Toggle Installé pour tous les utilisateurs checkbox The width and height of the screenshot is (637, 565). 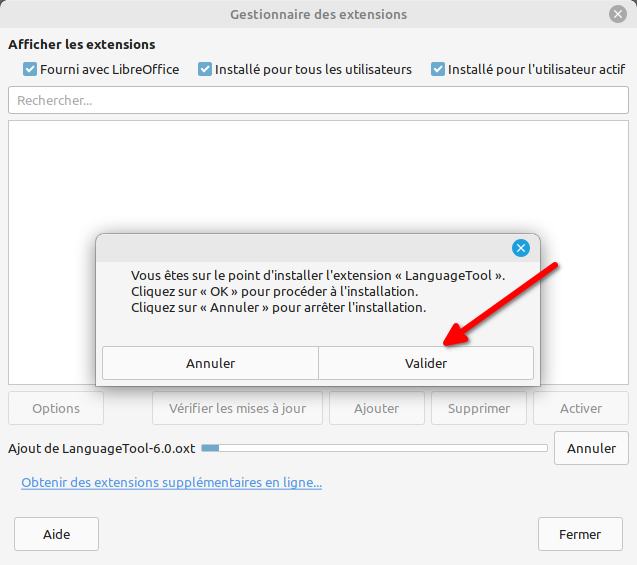pos(205,69)
